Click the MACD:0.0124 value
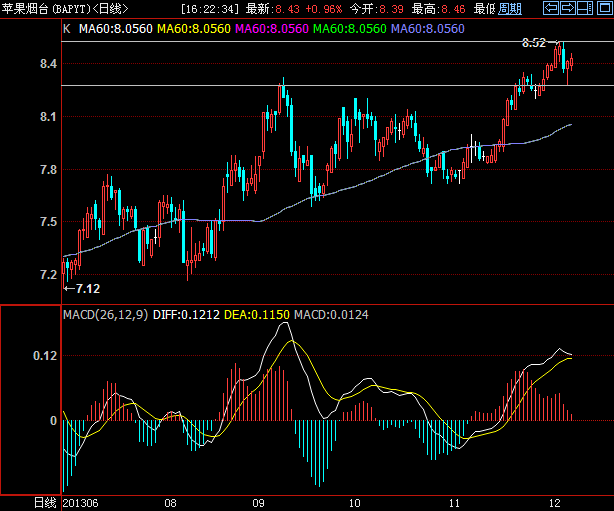The image size is (614, 511). click(331, 314)
